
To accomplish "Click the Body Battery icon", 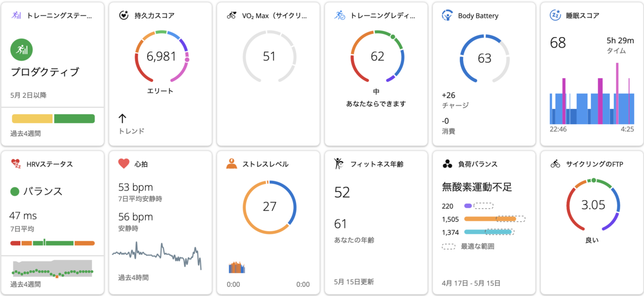I will 447,16.
